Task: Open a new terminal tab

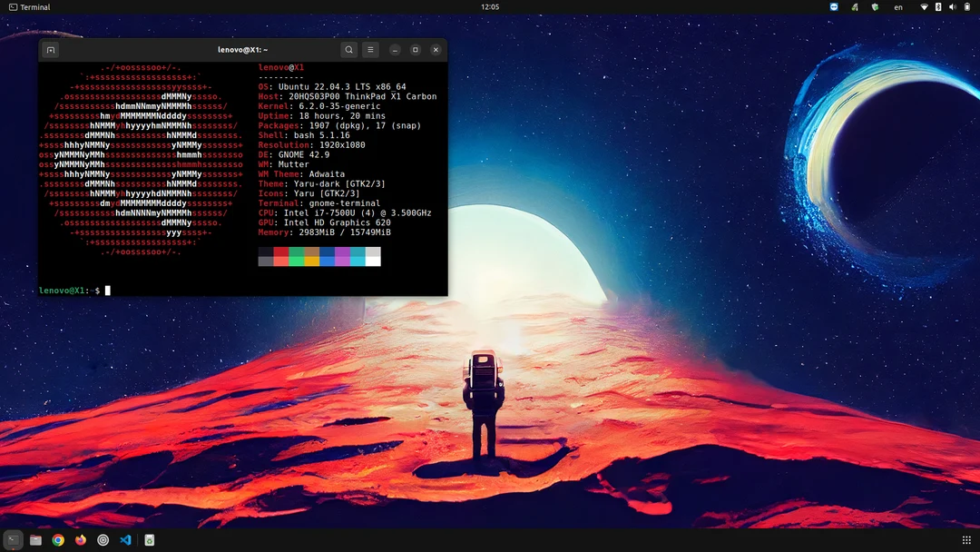Action: (x=50, y=50)
